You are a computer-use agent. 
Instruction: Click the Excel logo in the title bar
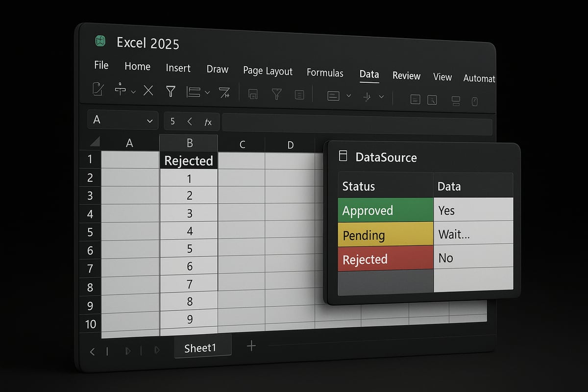point(100,41)
